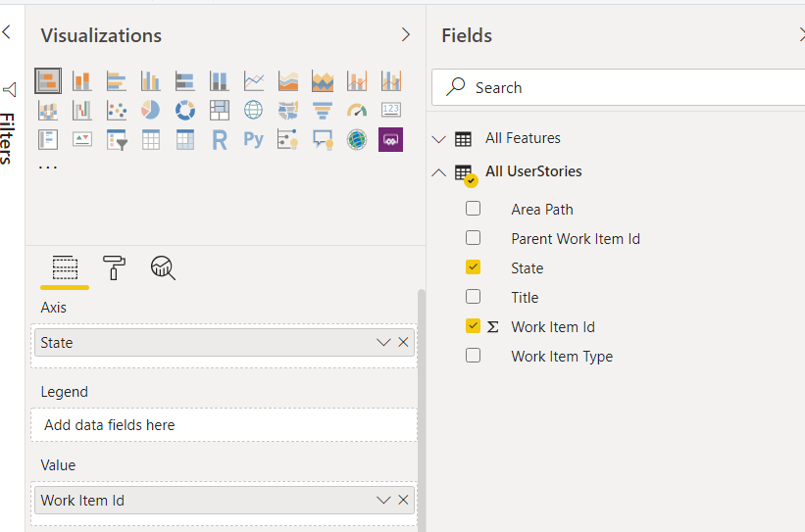Click the Visualizations pane scrollbar

tap(422, 411)
